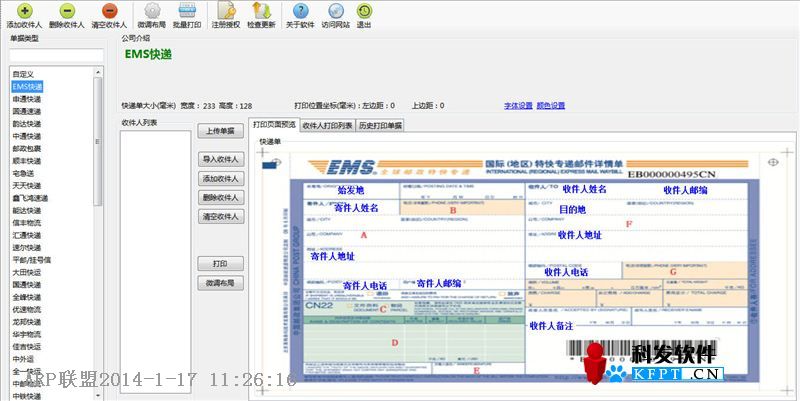
Task: Pick 速尔快递 in the list
Action: click(27, 247)
